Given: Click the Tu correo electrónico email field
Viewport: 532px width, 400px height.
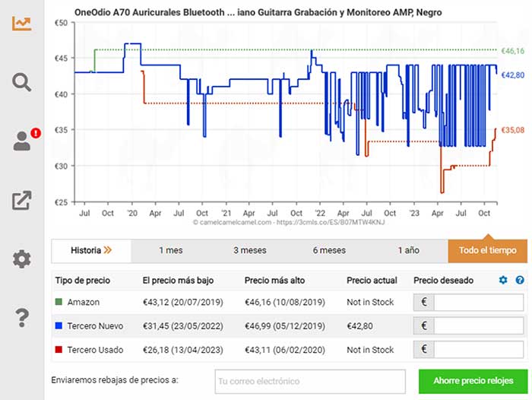Looking at the screenshot, I should [309, 381].
